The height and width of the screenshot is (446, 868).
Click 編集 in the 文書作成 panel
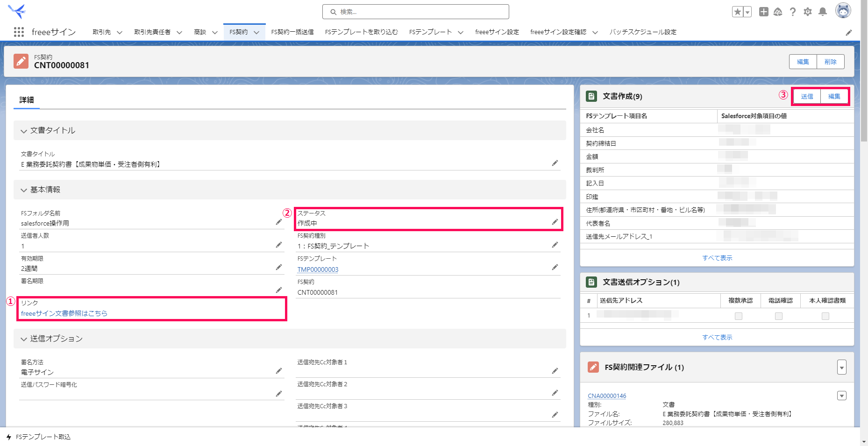click(x=834, y=97)
